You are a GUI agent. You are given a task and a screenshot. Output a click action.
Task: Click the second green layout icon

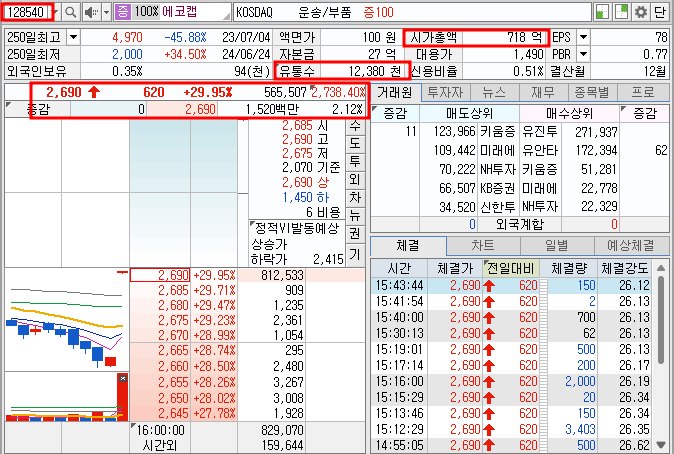point(621,12)
